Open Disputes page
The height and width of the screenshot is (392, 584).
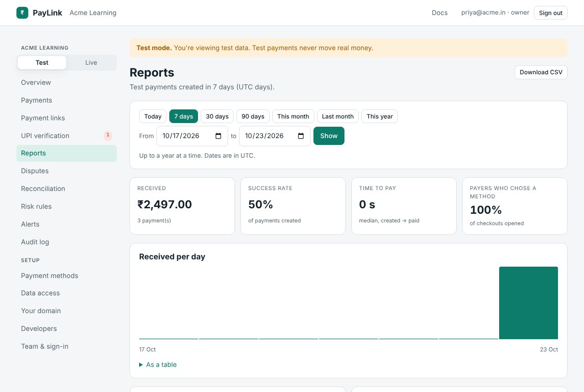67,171
